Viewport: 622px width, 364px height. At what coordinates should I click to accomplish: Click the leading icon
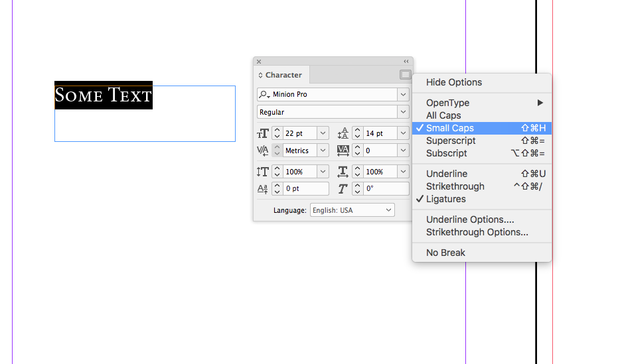click(343, 133)
